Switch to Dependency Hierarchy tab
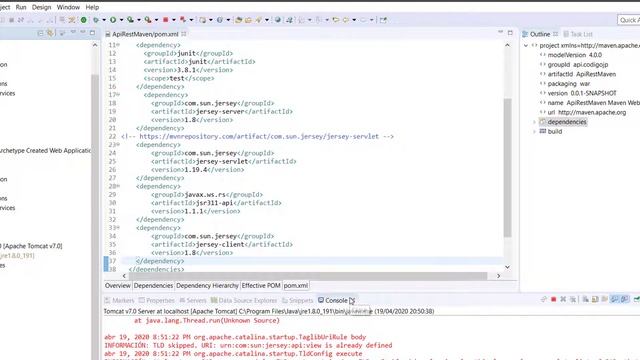 click(x=207, y=286)
